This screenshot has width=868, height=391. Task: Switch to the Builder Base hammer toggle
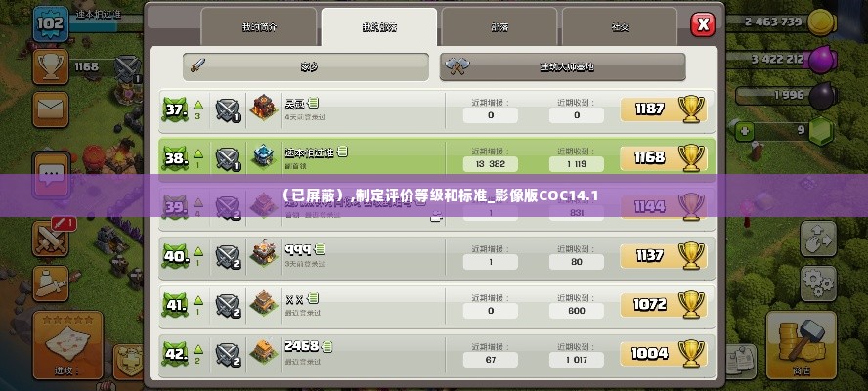pos(562,67)
